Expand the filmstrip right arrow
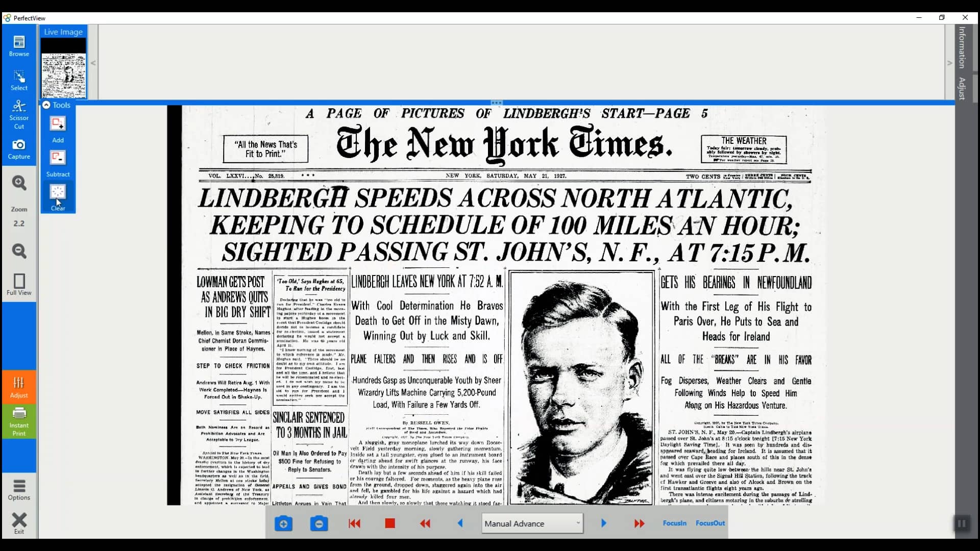This screenshot has height=551, width=980. (949, 63)
